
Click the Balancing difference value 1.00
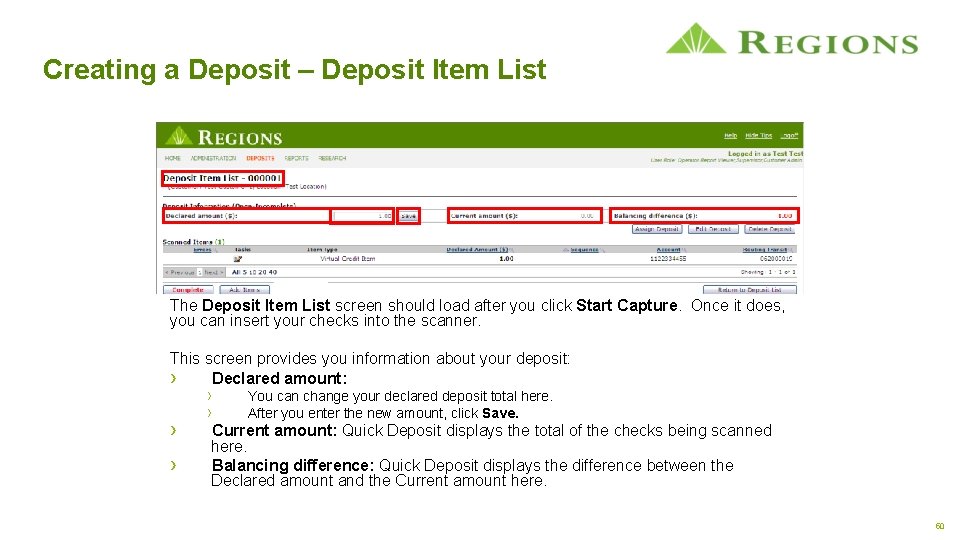[x=785, y=216]
